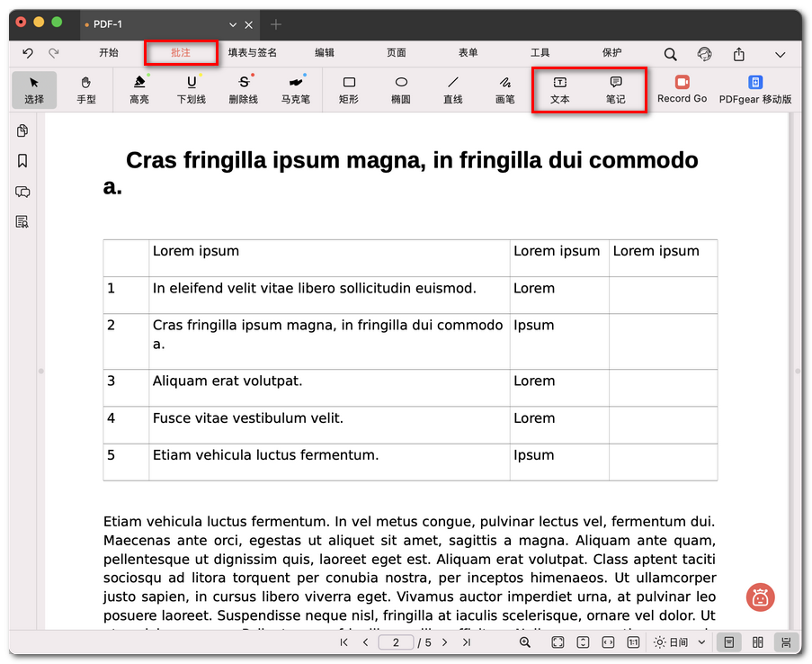Enable two-page side-by-side view
Viewport: 812px width, 664px height.
point(758,642)
